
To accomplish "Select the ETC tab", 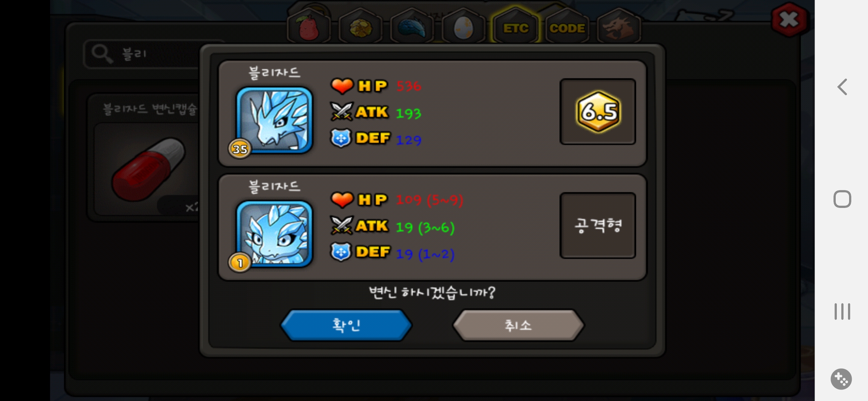I will (515, 27).
